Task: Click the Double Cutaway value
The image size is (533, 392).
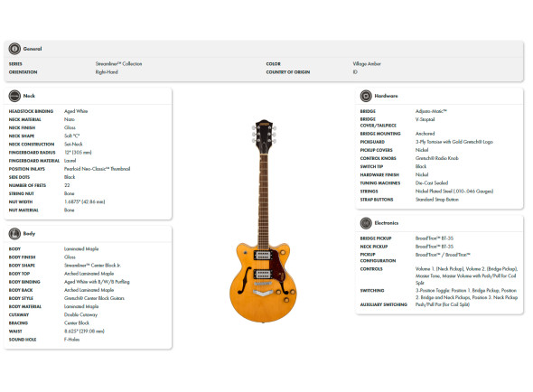Action: [x=81, y=315]
